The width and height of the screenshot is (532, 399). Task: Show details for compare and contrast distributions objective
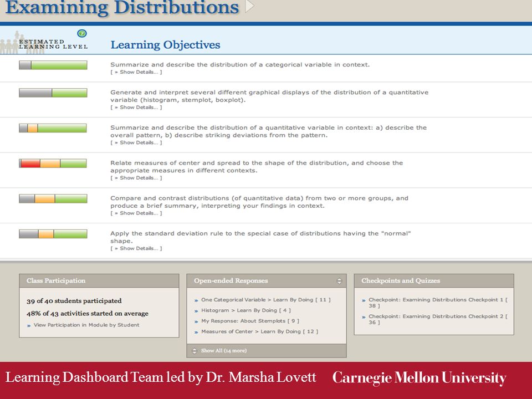[136, 213]
